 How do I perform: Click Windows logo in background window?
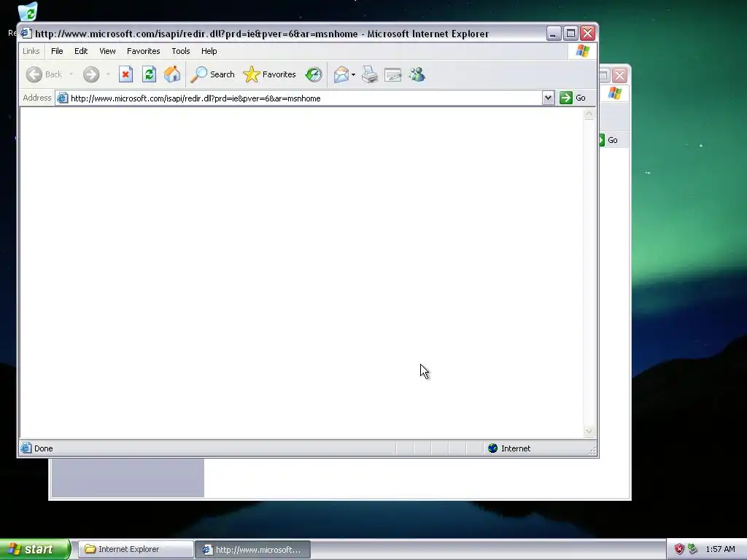614,93
